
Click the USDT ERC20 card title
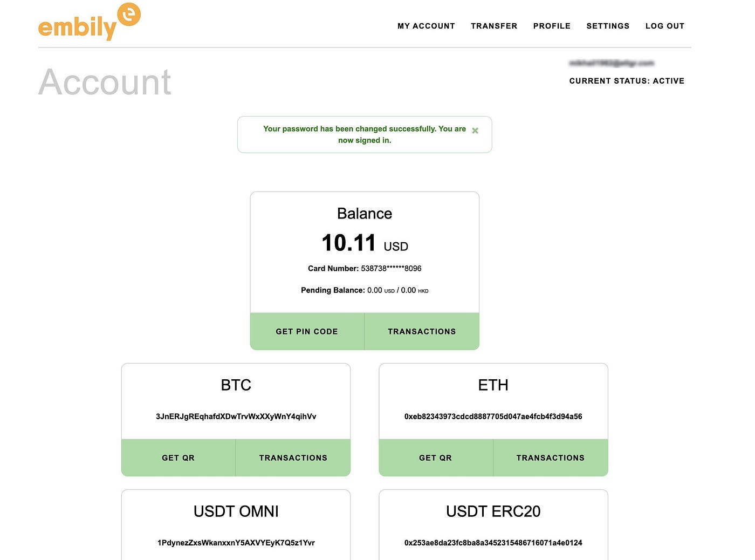tap(493, 511)
